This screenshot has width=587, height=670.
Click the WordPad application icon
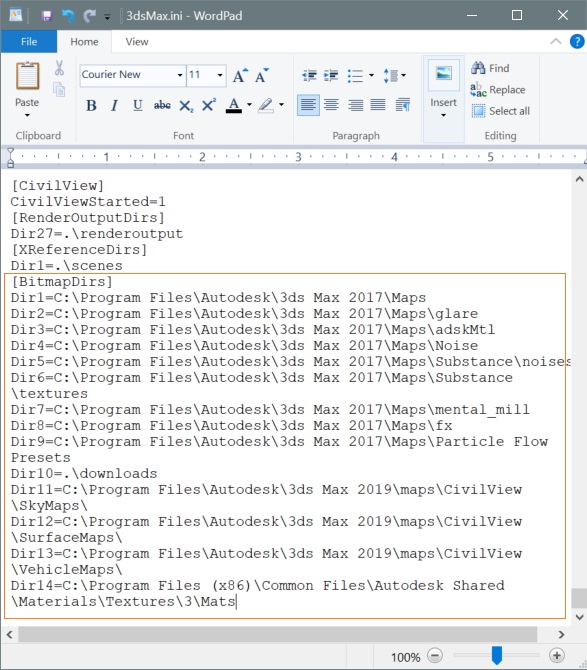pyautogui.click(x=16, y=16)
